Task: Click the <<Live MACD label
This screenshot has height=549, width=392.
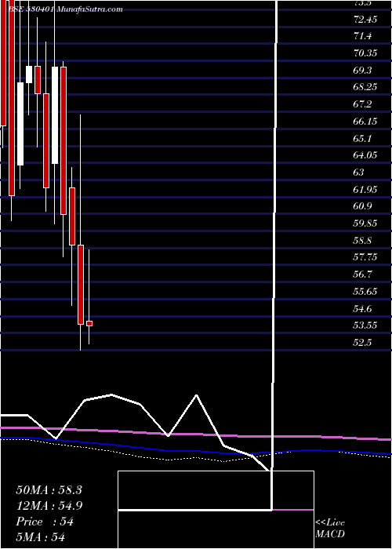Action: 330,529
